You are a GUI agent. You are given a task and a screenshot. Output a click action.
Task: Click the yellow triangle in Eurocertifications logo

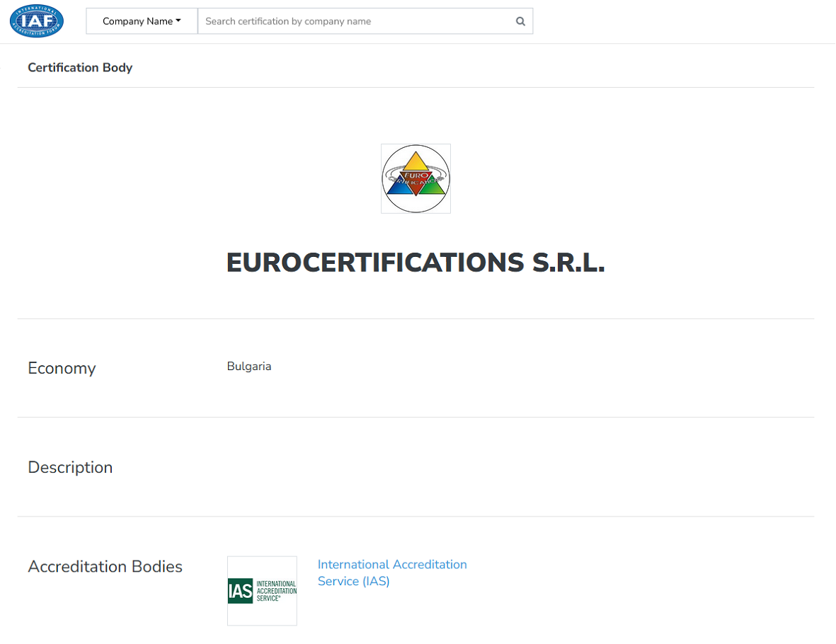point(416,162)
